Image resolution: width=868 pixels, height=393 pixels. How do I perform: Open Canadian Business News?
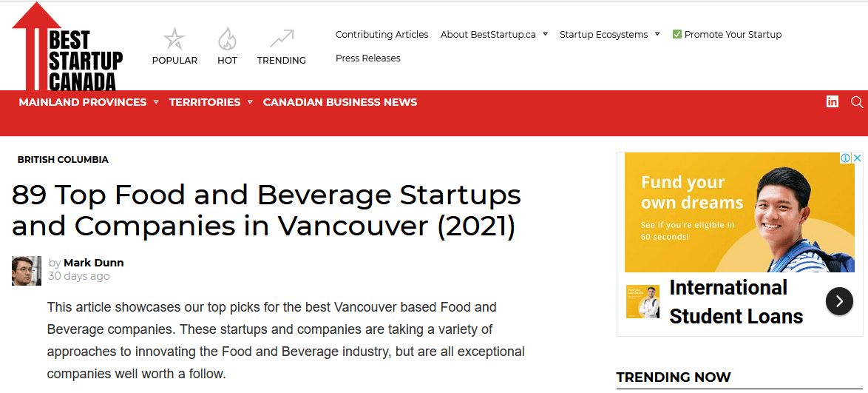click(340, 102)
